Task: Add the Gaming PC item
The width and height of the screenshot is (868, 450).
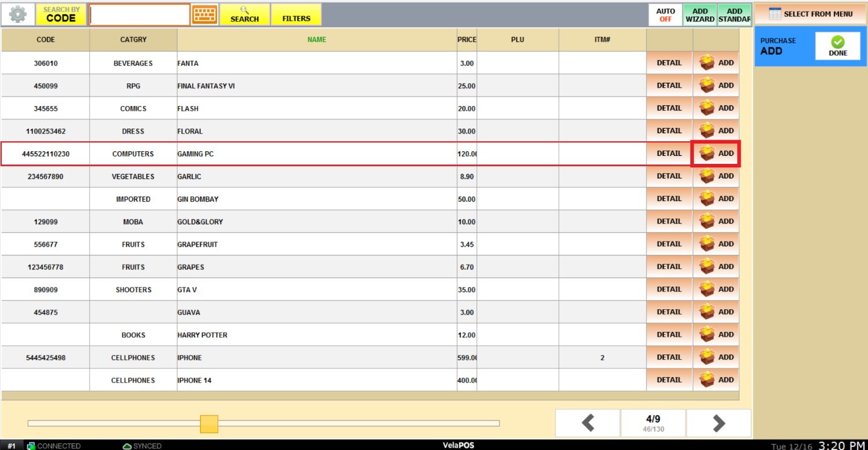Action: [716, 153]
